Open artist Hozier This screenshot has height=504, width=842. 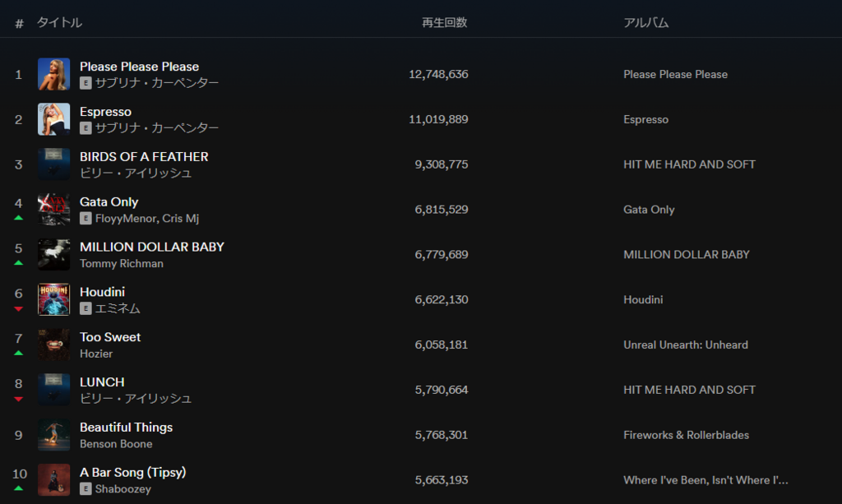pyautogui.click(x=96, y=354)
